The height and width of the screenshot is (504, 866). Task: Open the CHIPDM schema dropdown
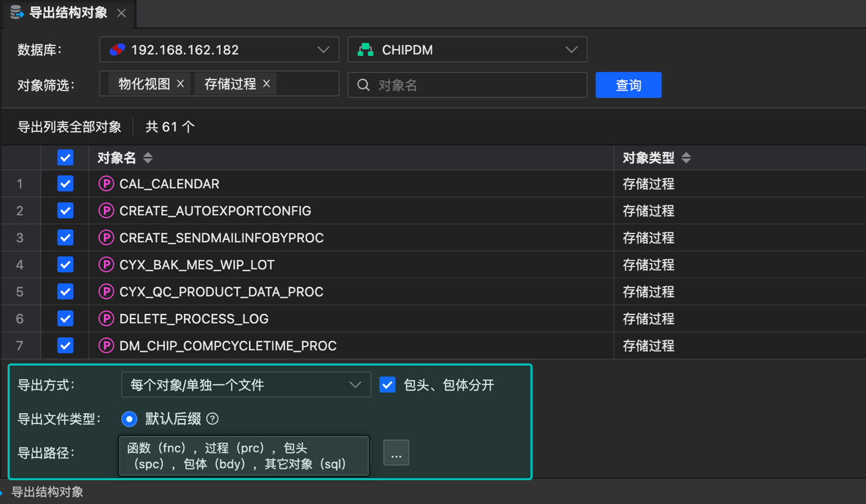click(572, 49)
